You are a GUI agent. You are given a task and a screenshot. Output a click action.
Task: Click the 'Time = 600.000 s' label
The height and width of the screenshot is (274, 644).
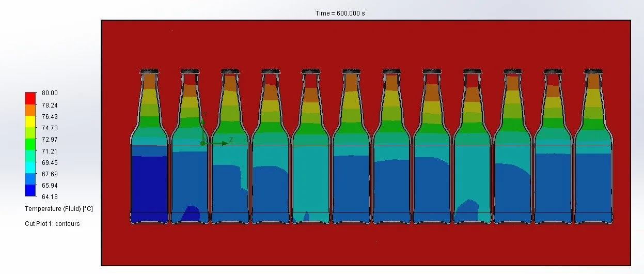click(340, 13)
